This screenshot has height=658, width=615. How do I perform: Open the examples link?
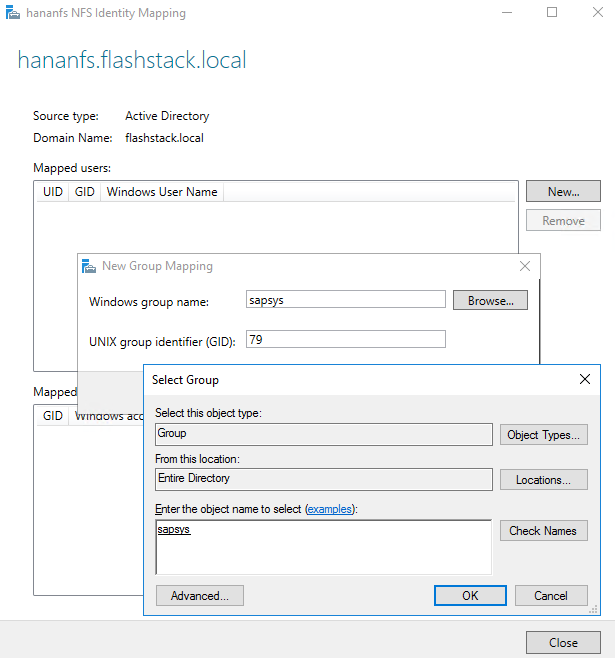click(330, 509)
